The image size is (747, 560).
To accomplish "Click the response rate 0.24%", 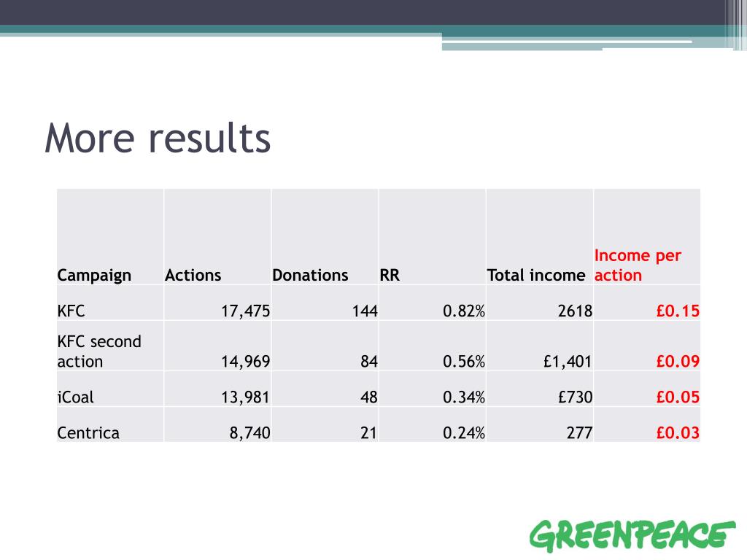I will 463,433.
